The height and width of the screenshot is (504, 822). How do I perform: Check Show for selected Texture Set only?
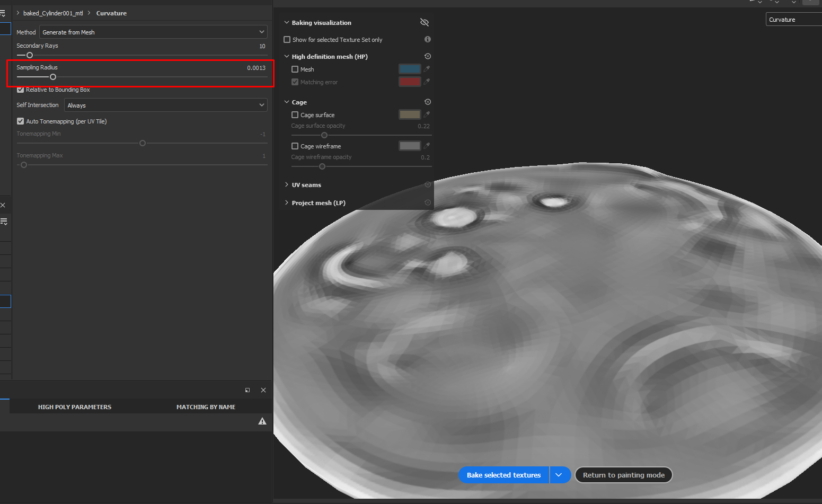pos(287,39)
